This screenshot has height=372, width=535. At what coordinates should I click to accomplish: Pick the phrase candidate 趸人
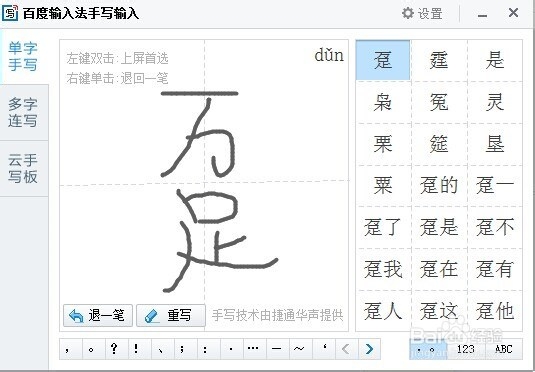383,311
